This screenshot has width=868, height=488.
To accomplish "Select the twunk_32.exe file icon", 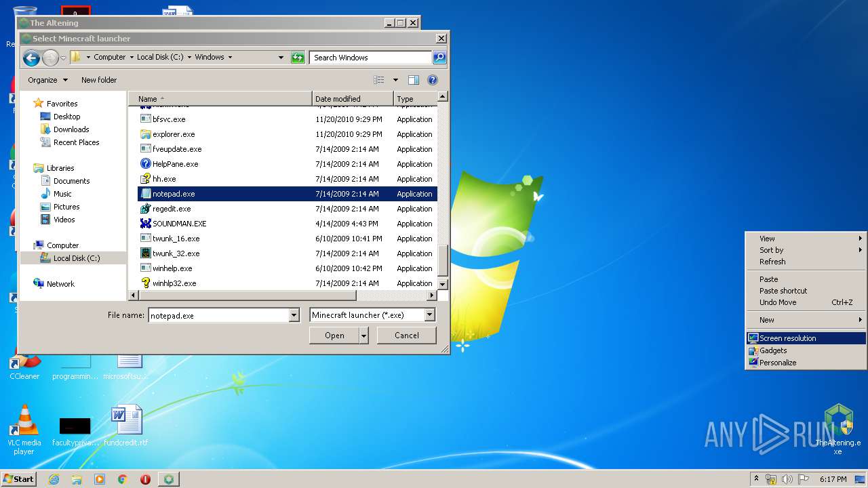I will [145, 253].
